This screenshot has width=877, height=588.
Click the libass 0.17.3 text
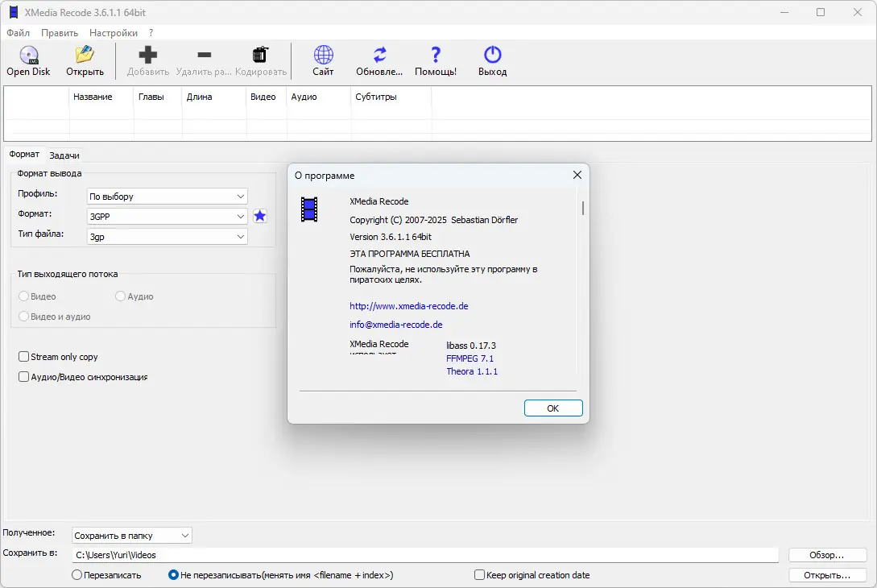click(x=471, y=346)
